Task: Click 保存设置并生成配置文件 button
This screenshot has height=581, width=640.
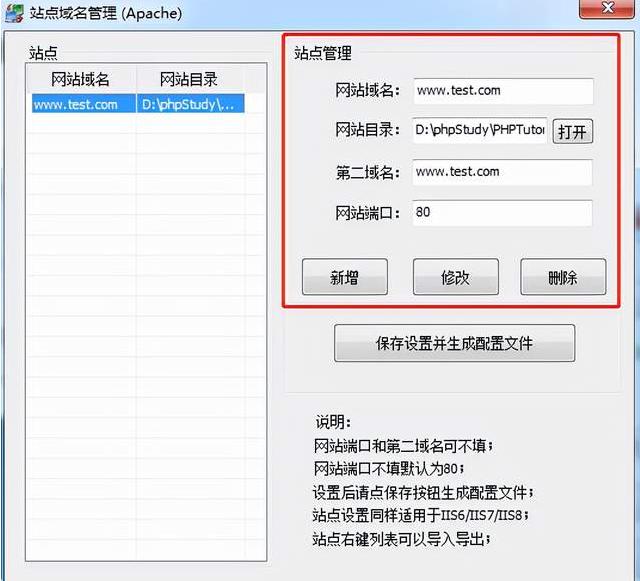Action: (454, 343)
